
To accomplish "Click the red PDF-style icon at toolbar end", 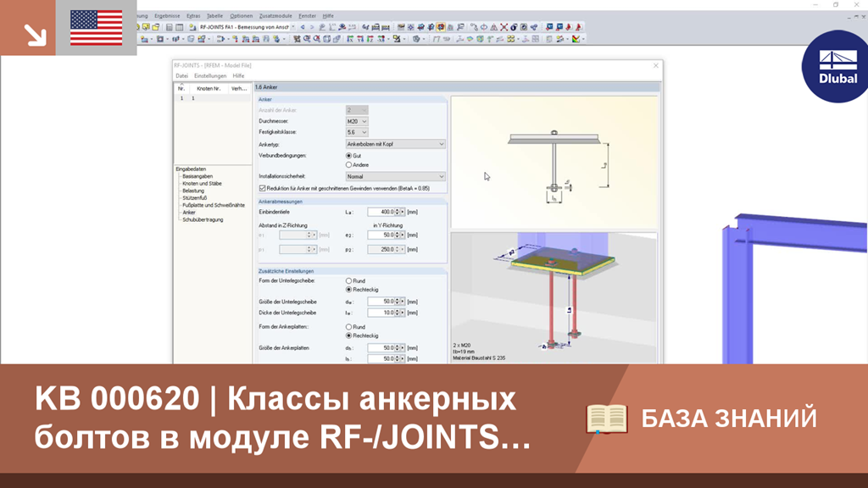I will [x=579, y=26].
